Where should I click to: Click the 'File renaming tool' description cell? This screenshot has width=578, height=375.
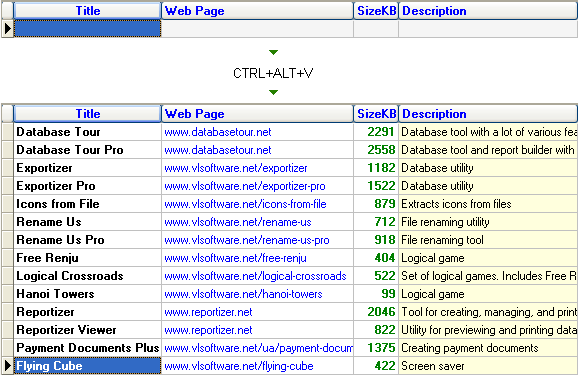pos(488,240)
